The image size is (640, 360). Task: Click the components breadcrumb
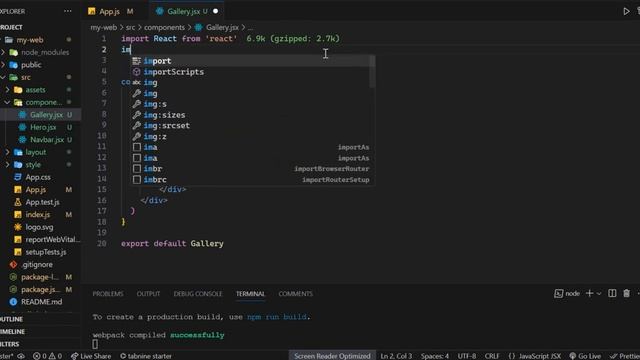164,27
